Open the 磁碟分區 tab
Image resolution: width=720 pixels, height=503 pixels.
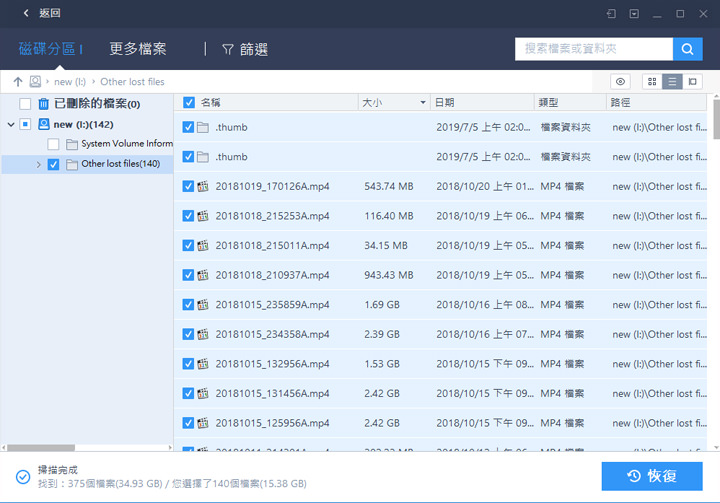(50, 49)
